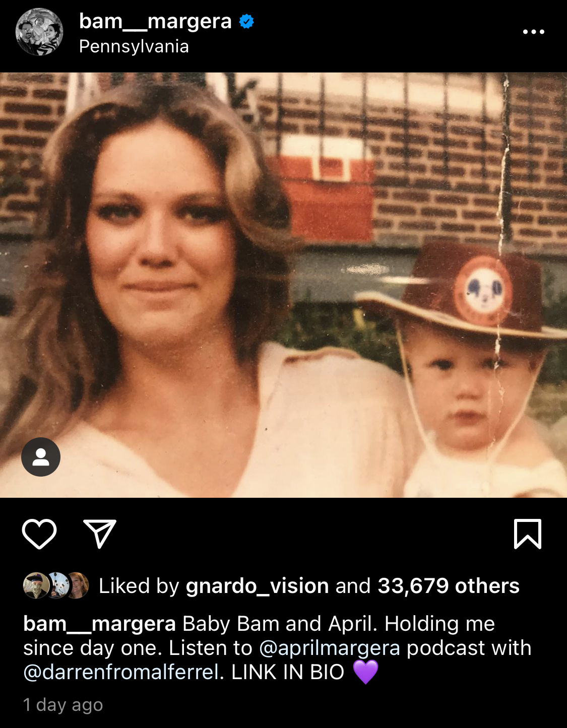The width and height of the screenshot is (567, 728).
Task: View the 33,679 others likes list
Action: [449, 586]
